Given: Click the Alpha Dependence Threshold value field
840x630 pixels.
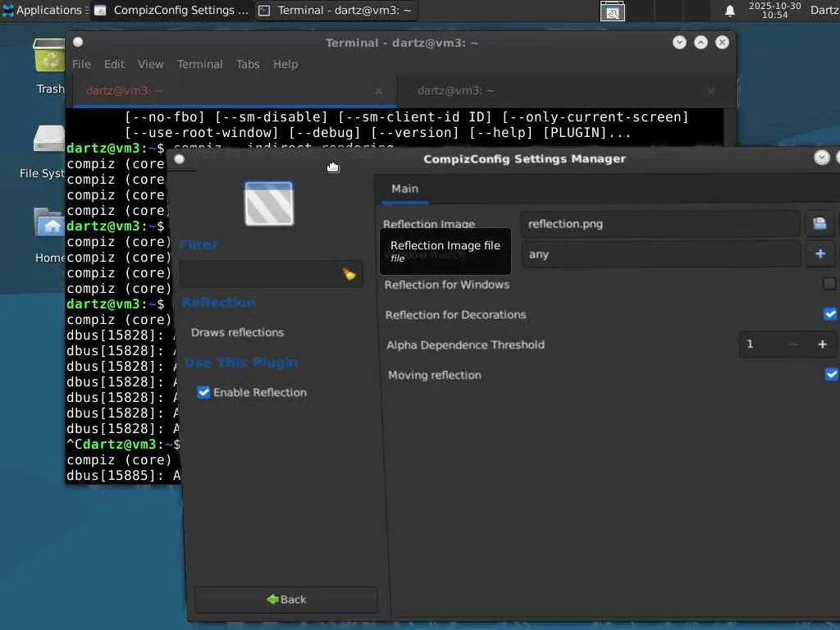Looking at the screenshot, I should click(759, 345).
